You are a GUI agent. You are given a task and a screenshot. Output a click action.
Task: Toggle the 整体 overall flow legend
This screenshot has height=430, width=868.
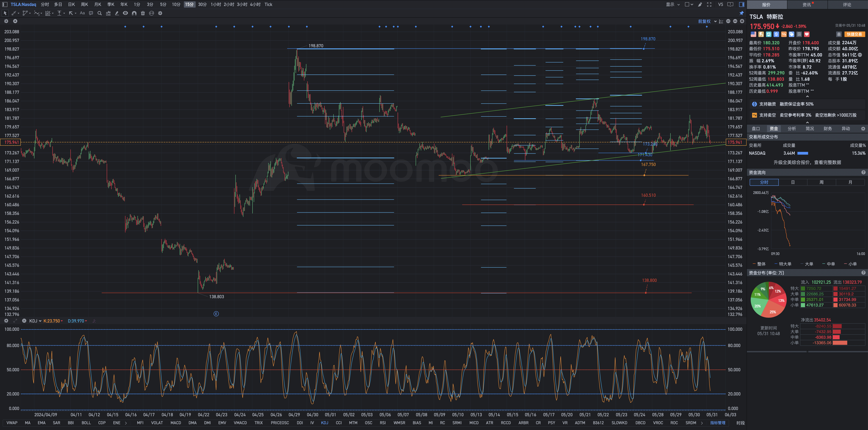(x=759, y=264)
